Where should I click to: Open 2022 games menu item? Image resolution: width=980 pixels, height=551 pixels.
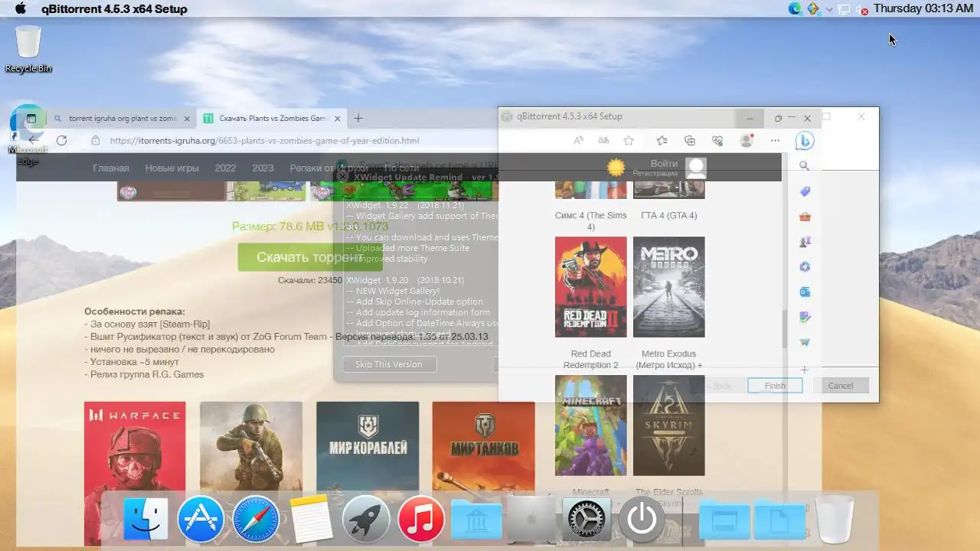point(225,168)
